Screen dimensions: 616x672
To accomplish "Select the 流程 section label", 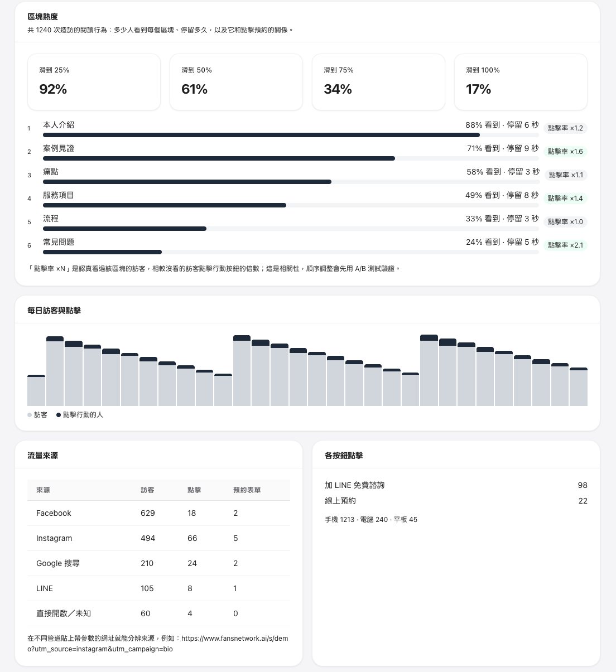I will [x=51, y=219].
